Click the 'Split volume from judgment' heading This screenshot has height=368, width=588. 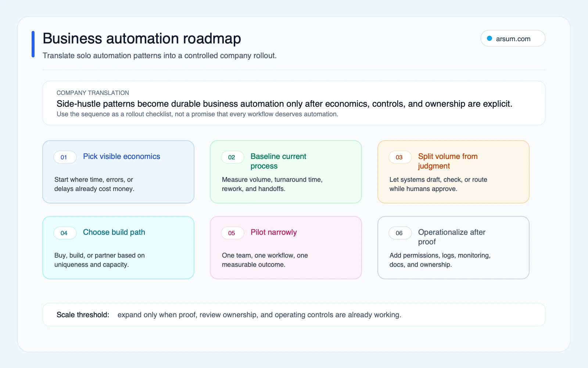coord(448,161)
